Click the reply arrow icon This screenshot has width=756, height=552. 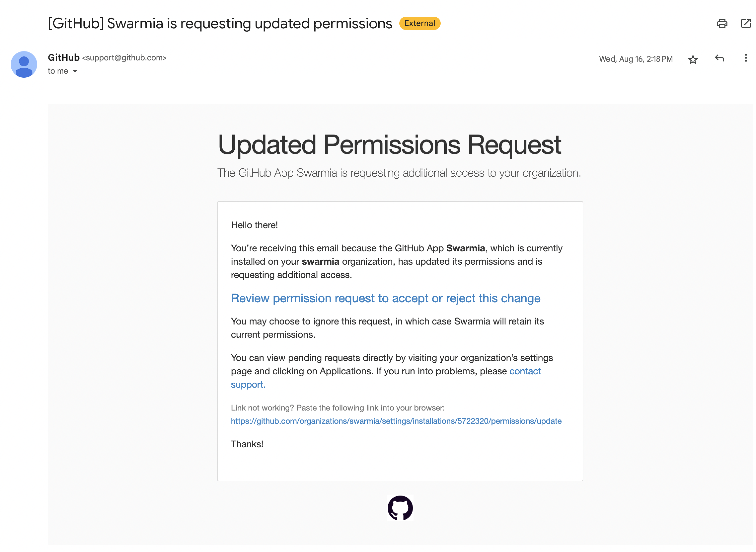point(719,58)
